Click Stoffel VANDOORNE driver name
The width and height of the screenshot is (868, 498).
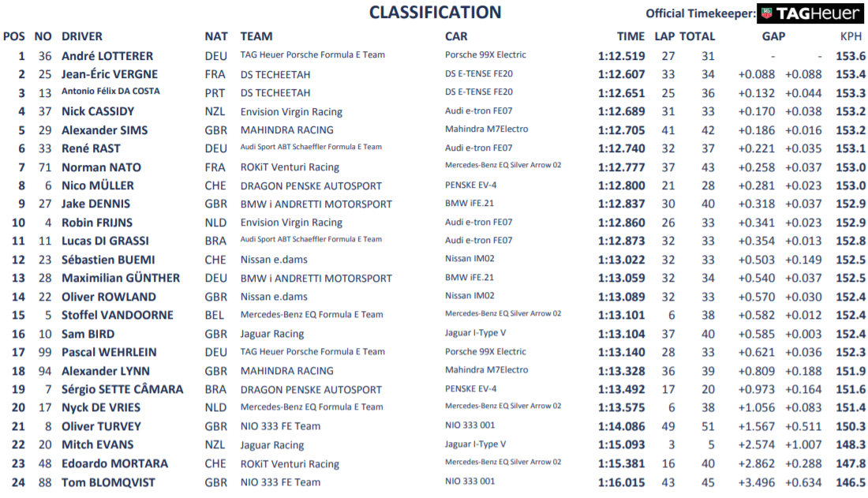tap(118, 315)
